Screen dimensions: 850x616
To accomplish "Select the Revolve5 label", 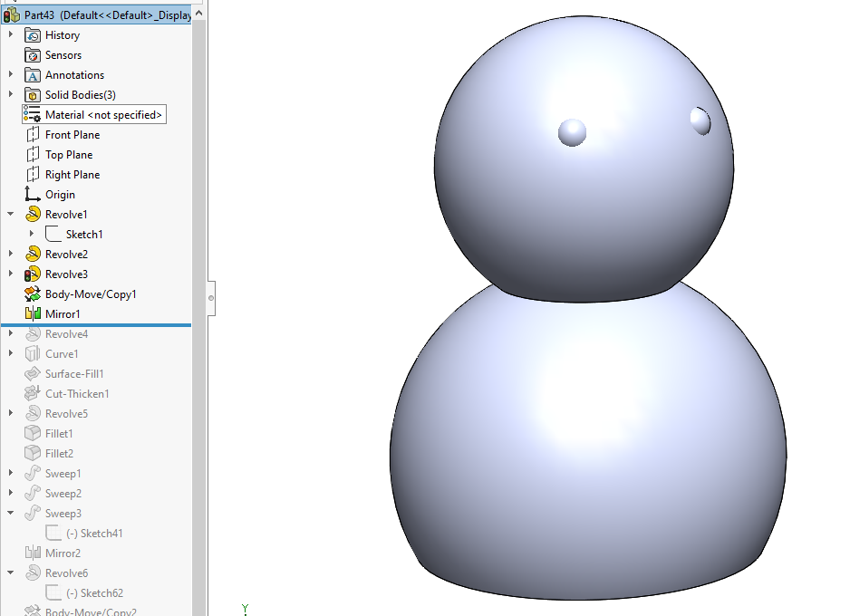I will pyautogui.click(x=66, y=414).
